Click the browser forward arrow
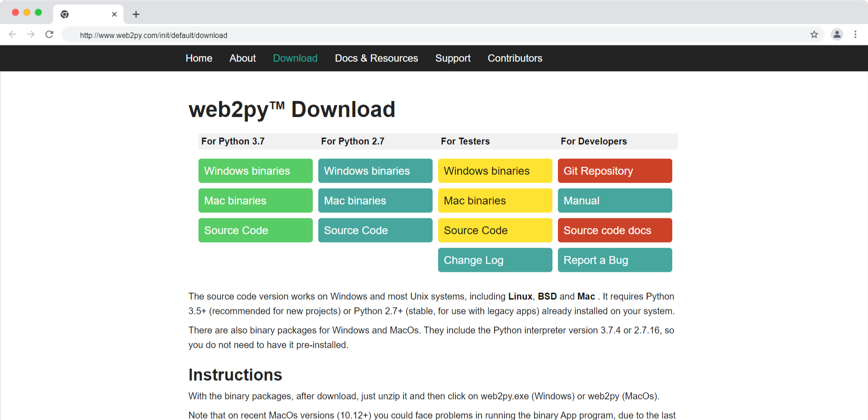868x420 pixels. [x=31, y=34]
